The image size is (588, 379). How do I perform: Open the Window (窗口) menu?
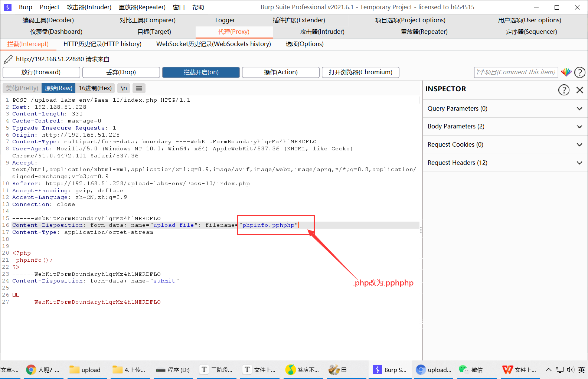coord(179,7)
